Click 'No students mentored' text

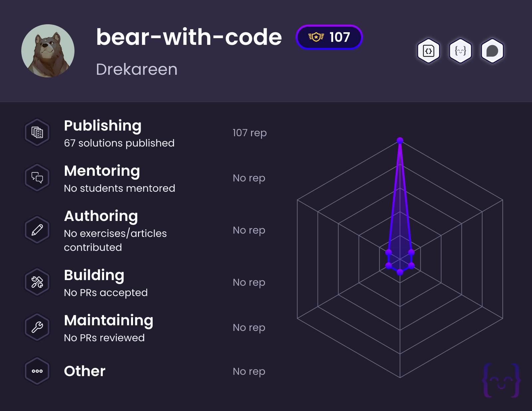pyautogui.click(x=119, y=188)
